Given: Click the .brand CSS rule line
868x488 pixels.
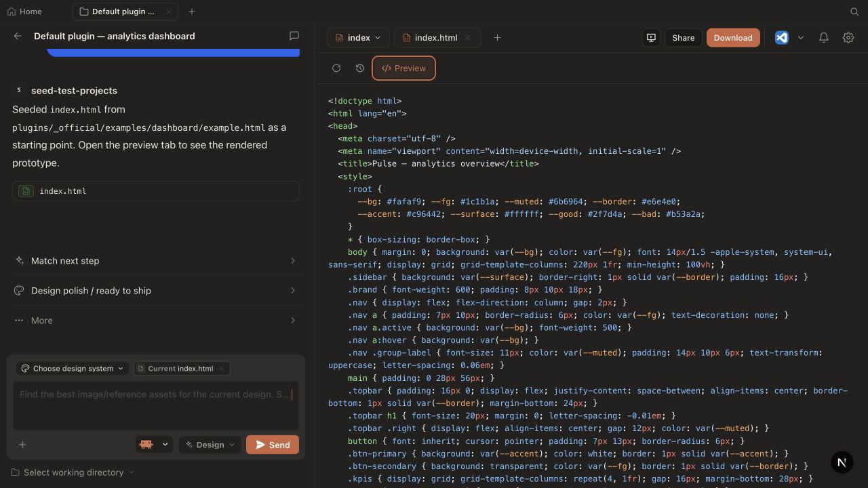Looking at the screenshot, I should (x=475, y=289).
